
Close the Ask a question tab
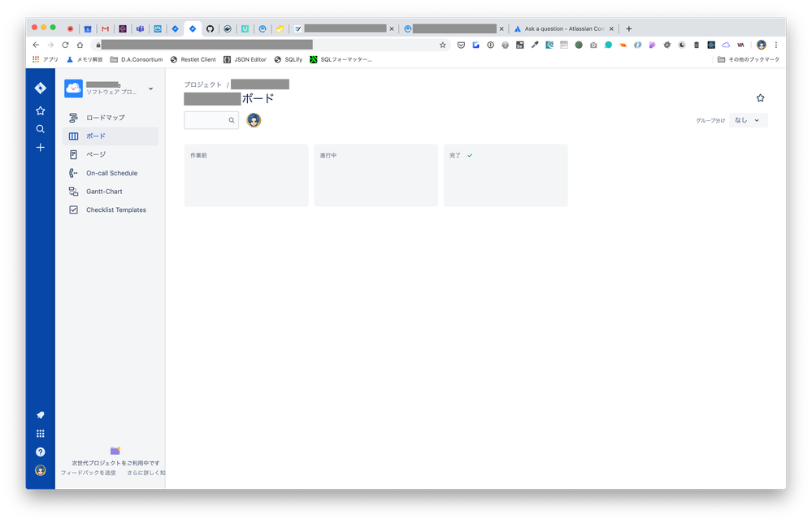pyautogui.click(x=611, y=29)
